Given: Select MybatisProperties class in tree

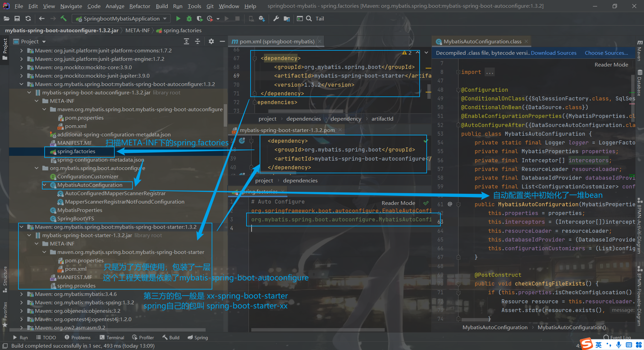Looking at the screenshot, I should pyautogui.click(x=79, y=210).
